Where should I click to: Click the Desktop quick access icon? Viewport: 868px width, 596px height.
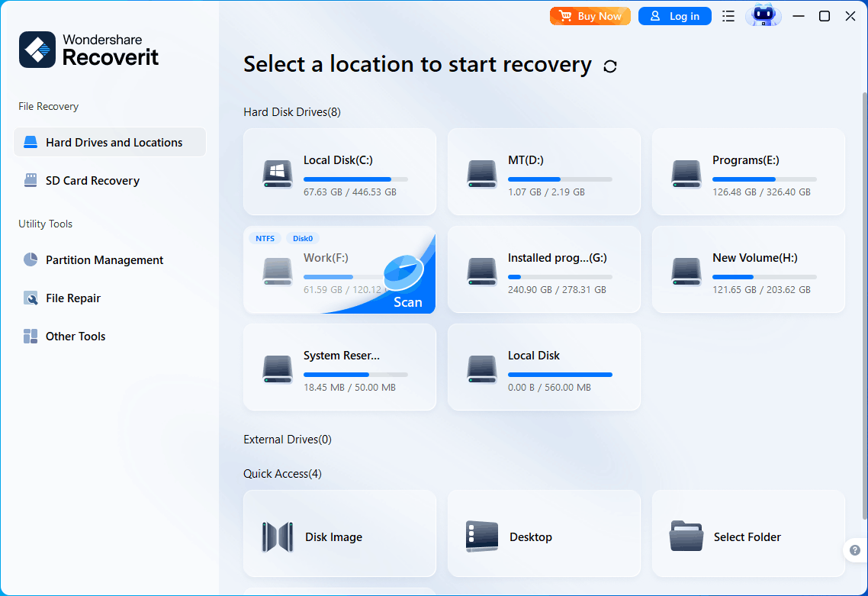pyautogui.click(x=481, y=536)
